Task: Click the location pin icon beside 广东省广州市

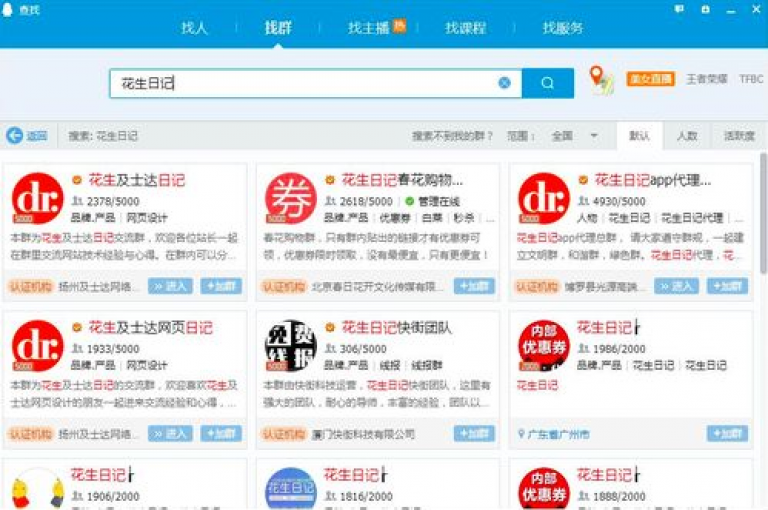Action: [x=521, y=434]
